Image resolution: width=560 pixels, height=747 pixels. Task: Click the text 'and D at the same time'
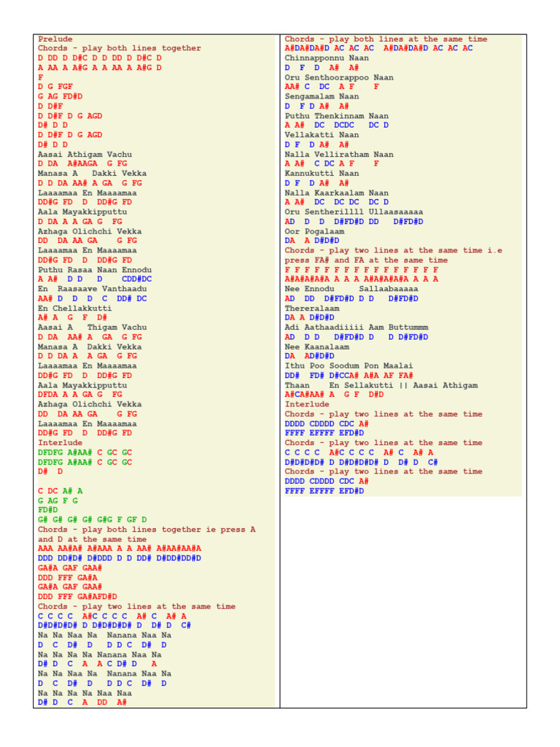pyautogui.click(x=93, y=539)
